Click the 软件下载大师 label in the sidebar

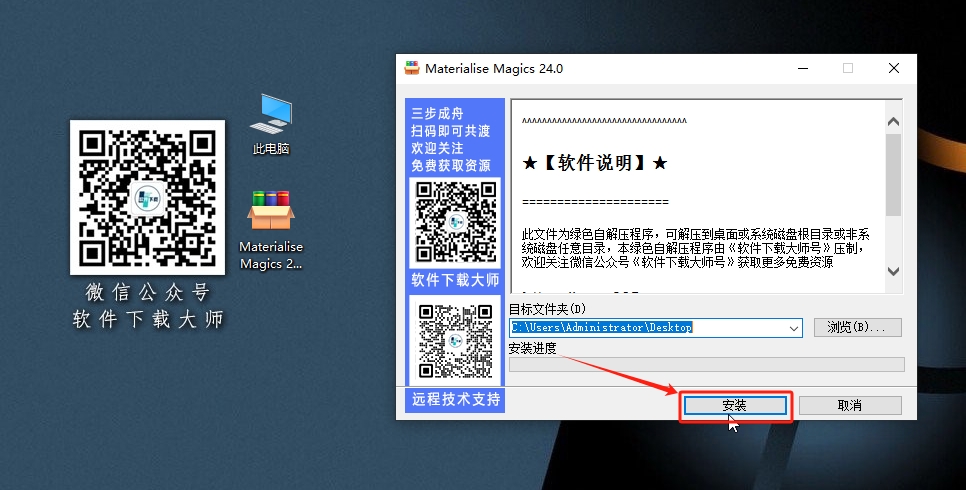455,280
